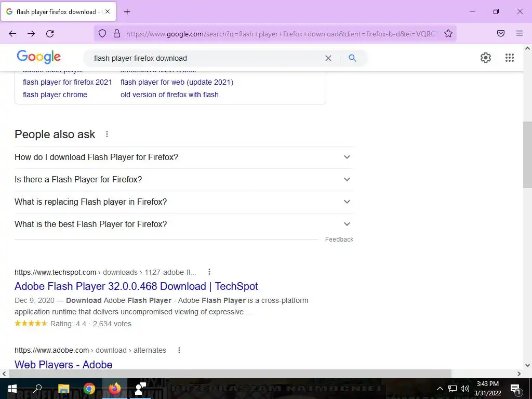The height and width of the screenshot is (399, 532).
Task: Click the adobe.com download alternates URL
Action: click(90, 350)
